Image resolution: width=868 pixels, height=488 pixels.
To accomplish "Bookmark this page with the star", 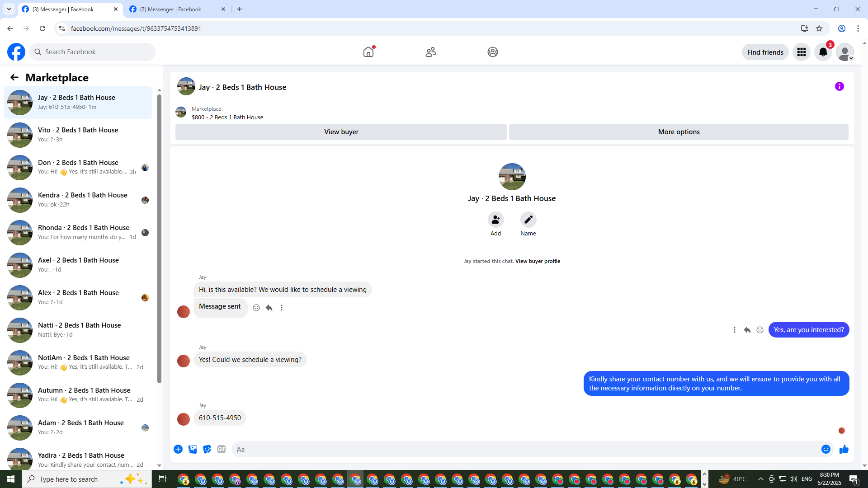I will click(x=819, y=28).
